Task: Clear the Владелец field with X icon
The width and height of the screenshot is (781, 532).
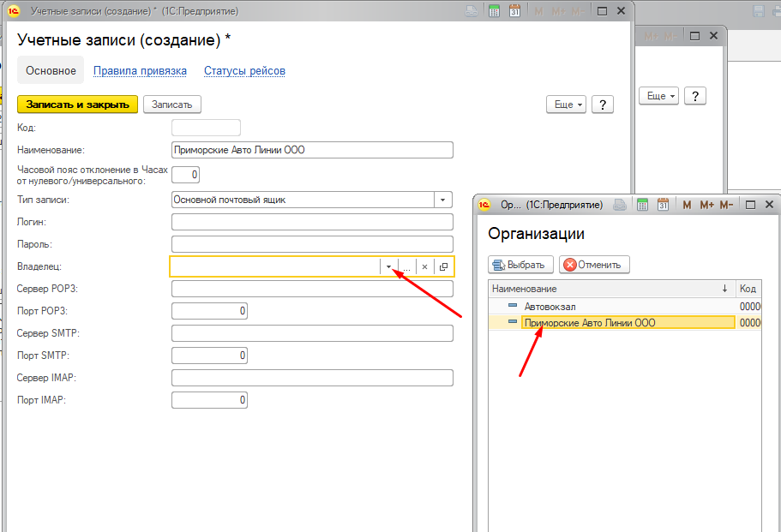Action: [x=424, y=267]
